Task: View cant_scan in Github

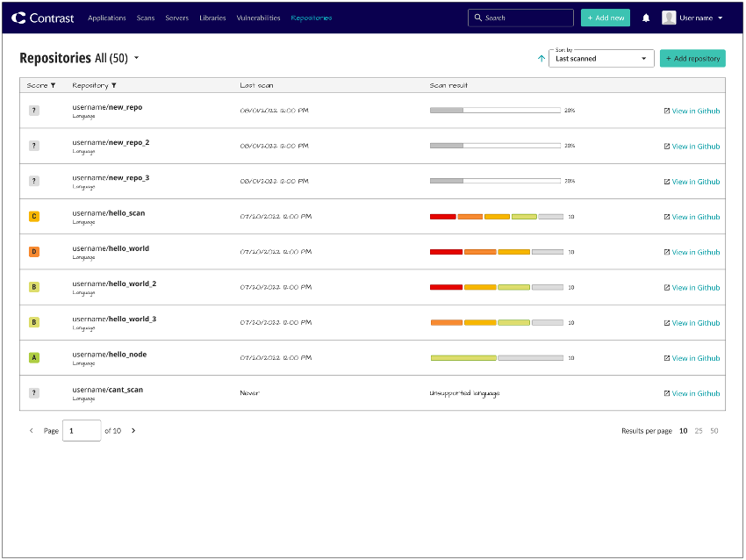Action: [692, 393]
